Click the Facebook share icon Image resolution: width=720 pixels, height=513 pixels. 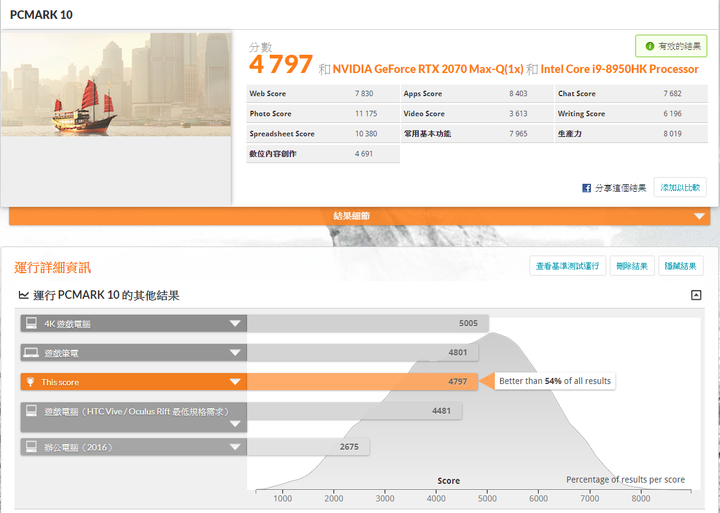tap(586, 188)
